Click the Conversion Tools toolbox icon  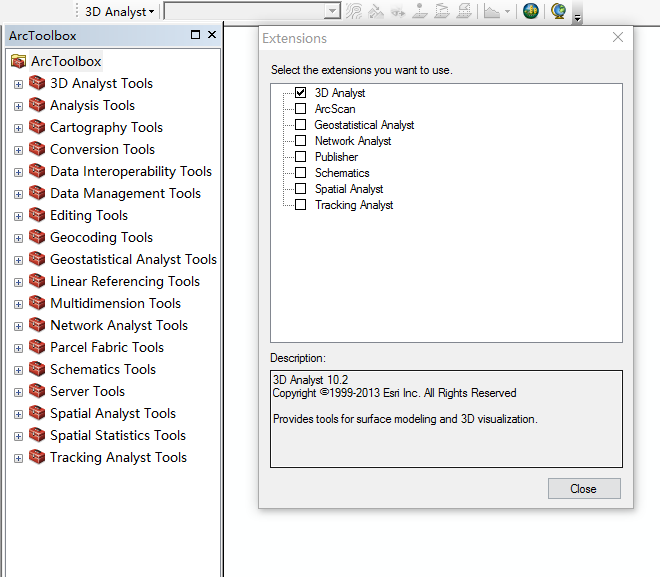click(x=37, y=149)
